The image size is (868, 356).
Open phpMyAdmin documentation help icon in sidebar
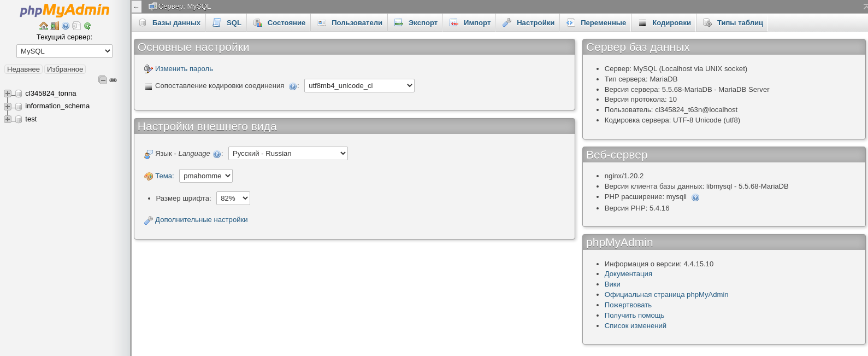click(x=66, y=26)
